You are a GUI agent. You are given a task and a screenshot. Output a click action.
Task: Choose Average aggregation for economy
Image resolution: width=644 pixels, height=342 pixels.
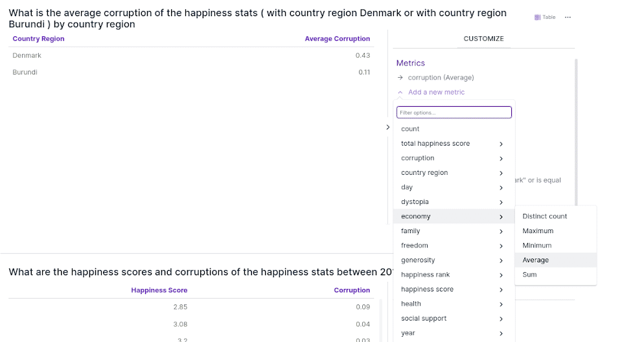[536, 260]
